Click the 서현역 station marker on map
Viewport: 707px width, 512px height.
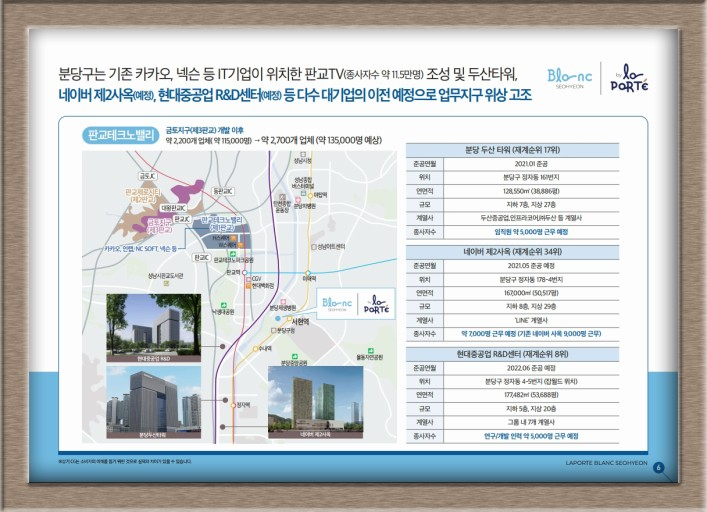click(x=289, y=319)
